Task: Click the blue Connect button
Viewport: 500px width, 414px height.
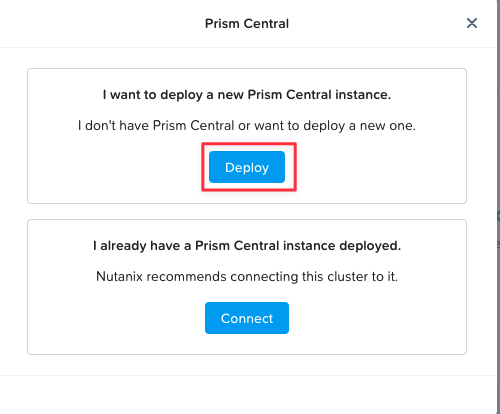Action: (x=247, y=318)
